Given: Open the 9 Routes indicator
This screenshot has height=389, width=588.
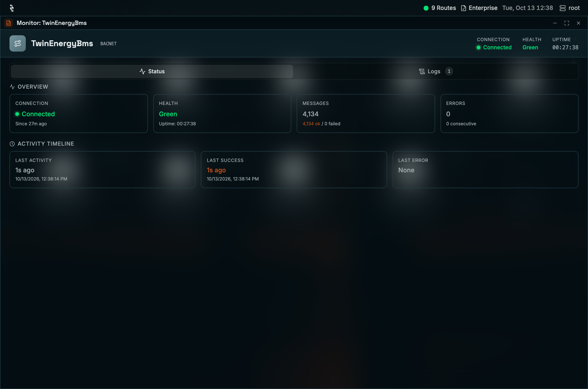Looking at the screenshot, I should 440,8.
